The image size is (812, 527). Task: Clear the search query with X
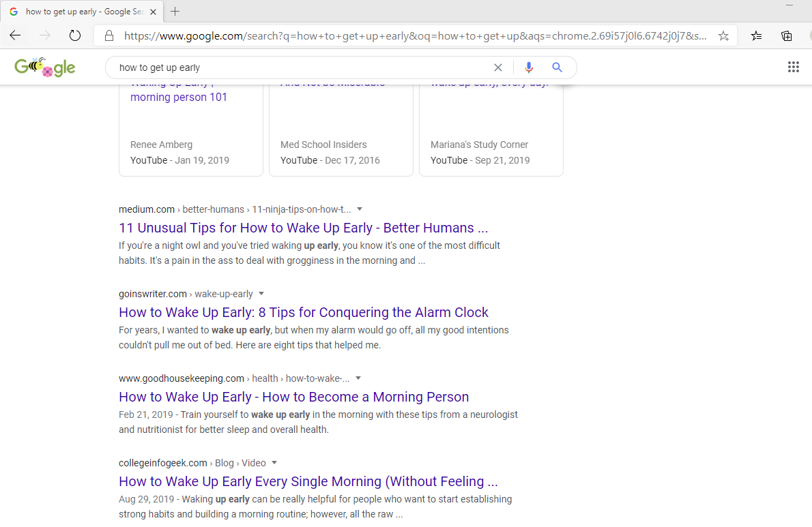tap(497, 67)
